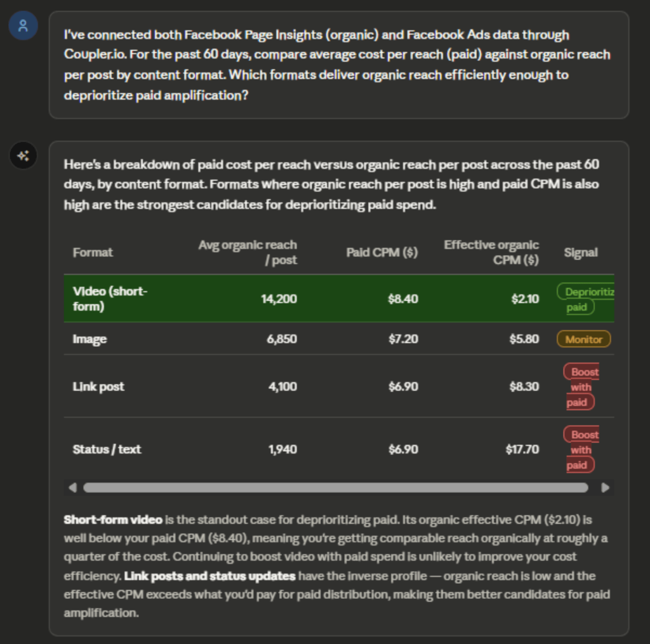
Task: Click the Deprioritize paid signal badge
Action: [x=585, y=299]
